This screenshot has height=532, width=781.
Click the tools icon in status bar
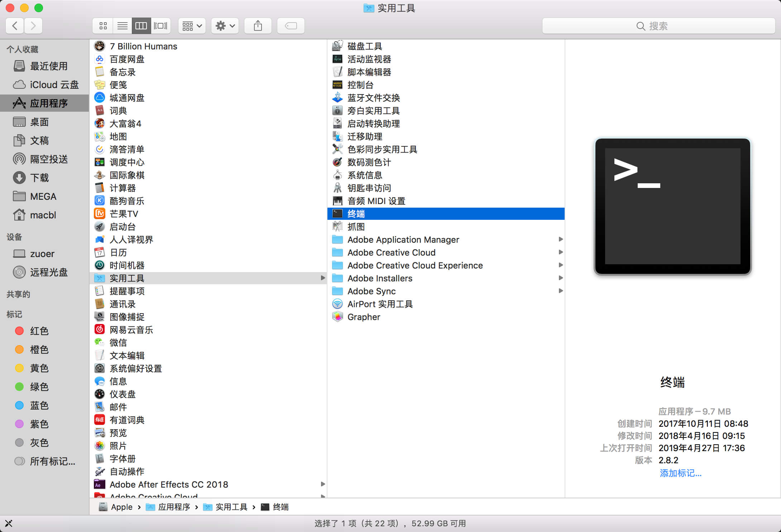coord(9,523)
